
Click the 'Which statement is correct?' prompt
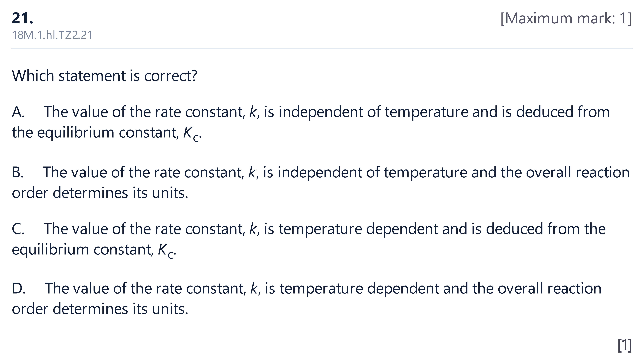point(104,76)
